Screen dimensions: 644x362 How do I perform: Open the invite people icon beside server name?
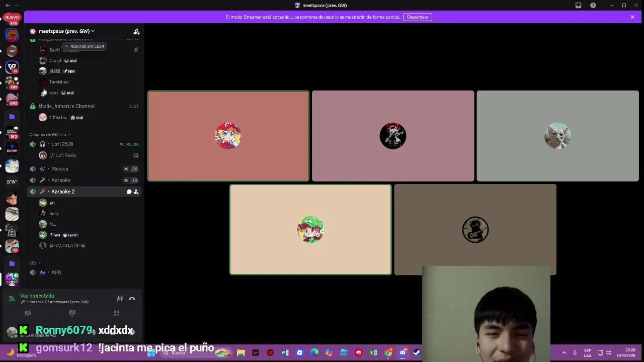pyautogui.click(x=136, y=31)
